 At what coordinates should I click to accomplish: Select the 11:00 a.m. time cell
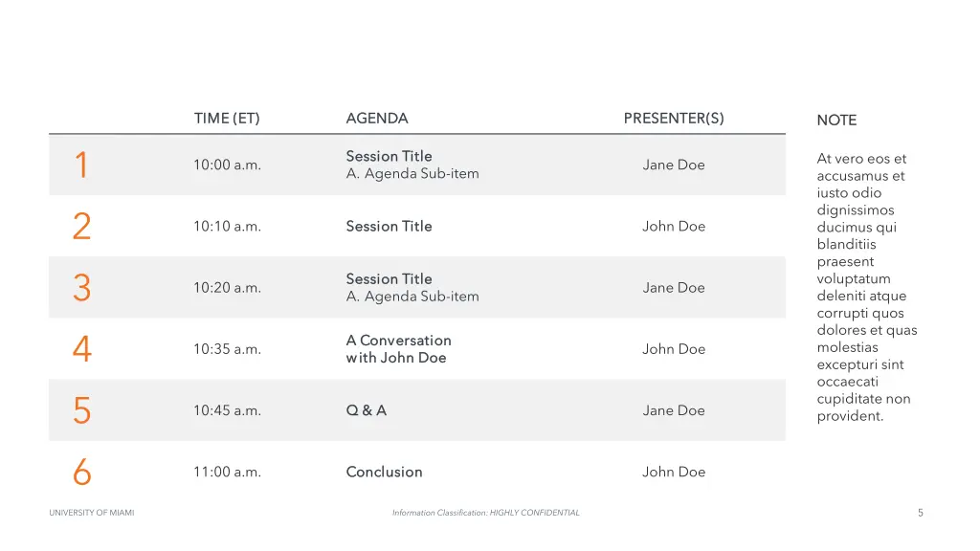click(228, 472)
